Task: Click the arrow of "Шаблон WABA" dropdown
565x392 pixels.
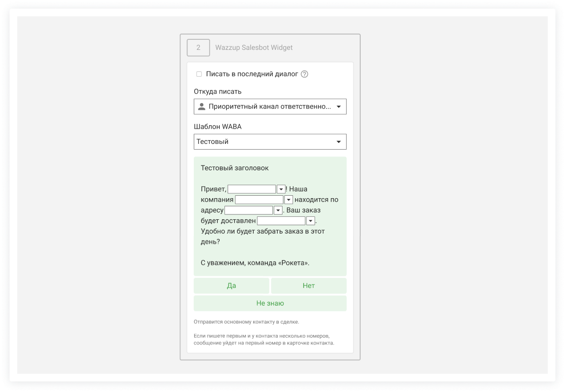Action: (x=339, y=142)
